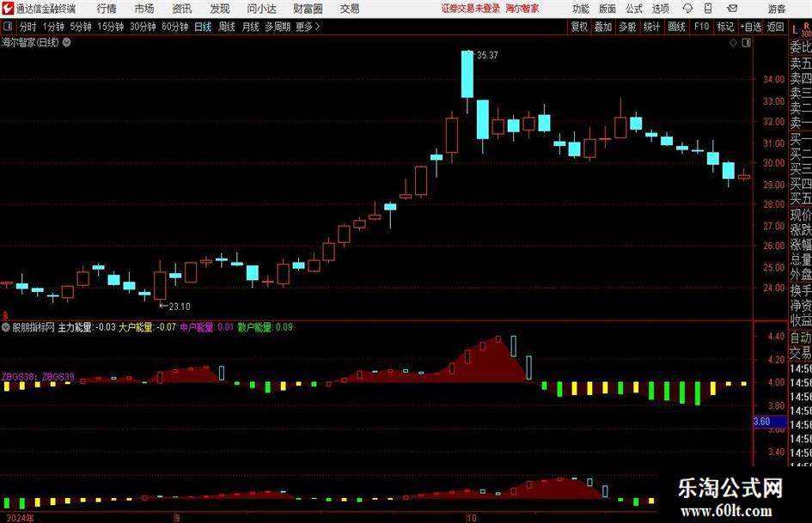Image resolution: width=812 pixels, height=523 pixels.
Task: Click the diamond icon above the chart
Action: (x=733, y=43)
